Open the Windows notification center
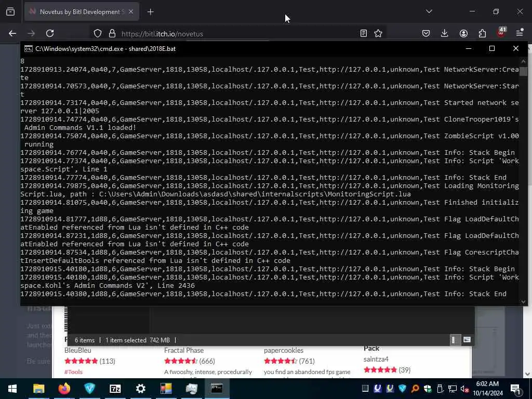Screen dimensions: 532x399 (516, 389)
